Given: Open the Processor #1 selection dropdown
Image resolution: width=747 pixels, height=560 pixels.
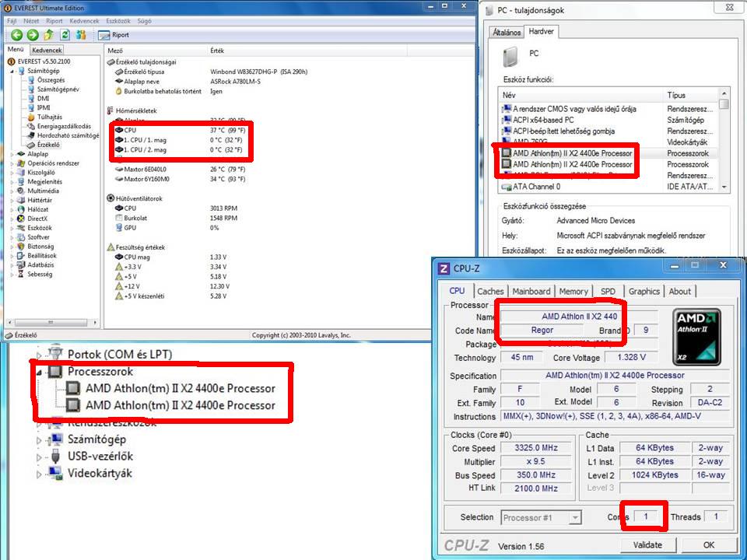Looking at the screenshot, I should click(x=542, y=518).
